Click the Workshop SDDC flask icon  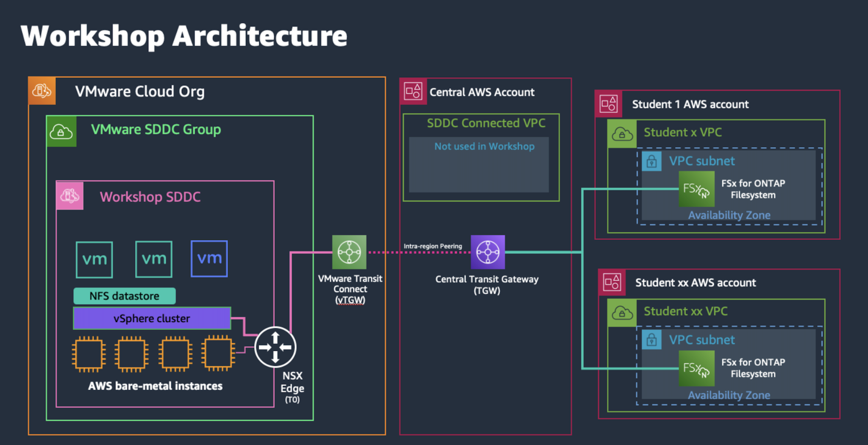70,196
